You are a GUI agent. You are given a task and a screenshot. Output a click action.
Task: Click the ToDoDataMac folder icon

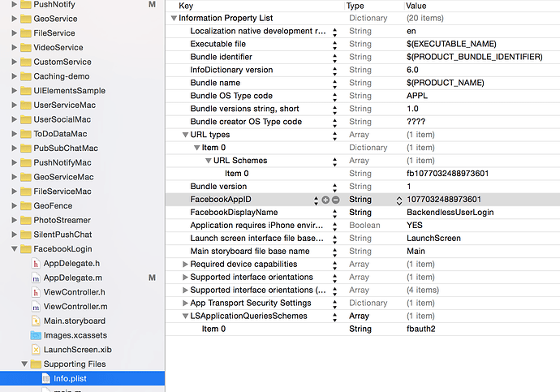point(26,134)
